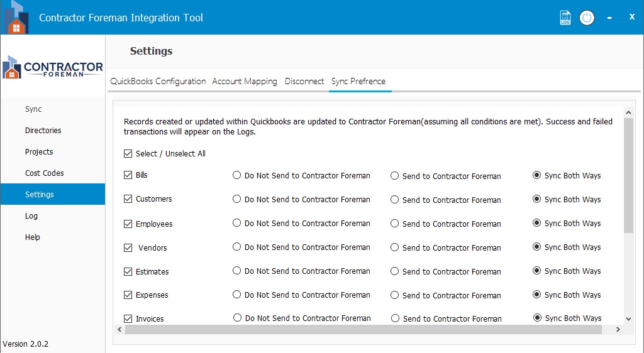
Task: Select the Sync Prefrence tab
Action: coord(358,81)
